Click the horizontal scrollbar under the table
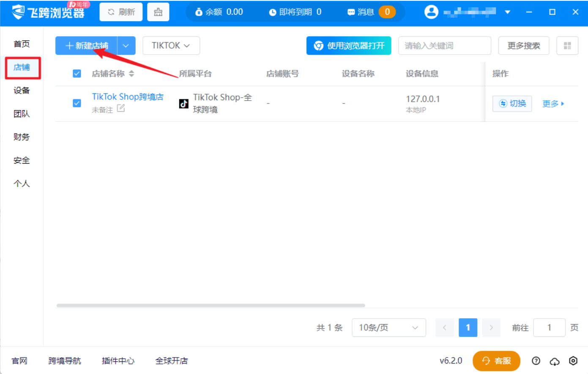The width and height of the screenshot is (588, 374). click(211, 305)
